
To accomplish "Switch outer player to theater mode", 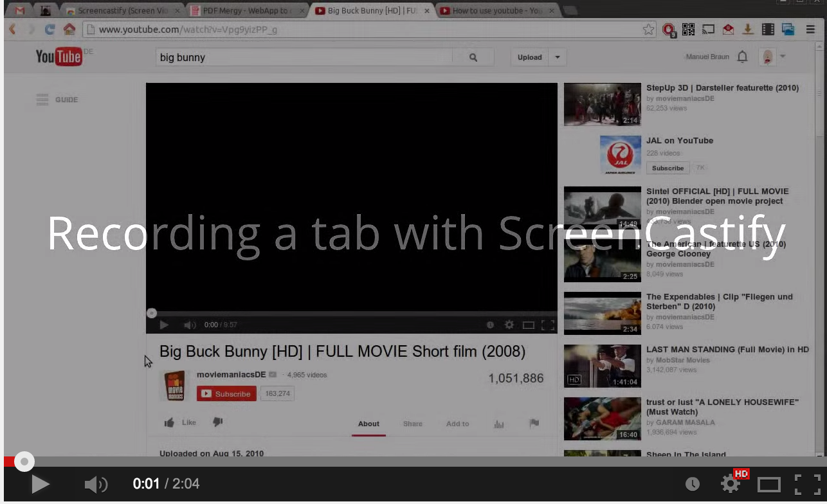I will point(768,484).
